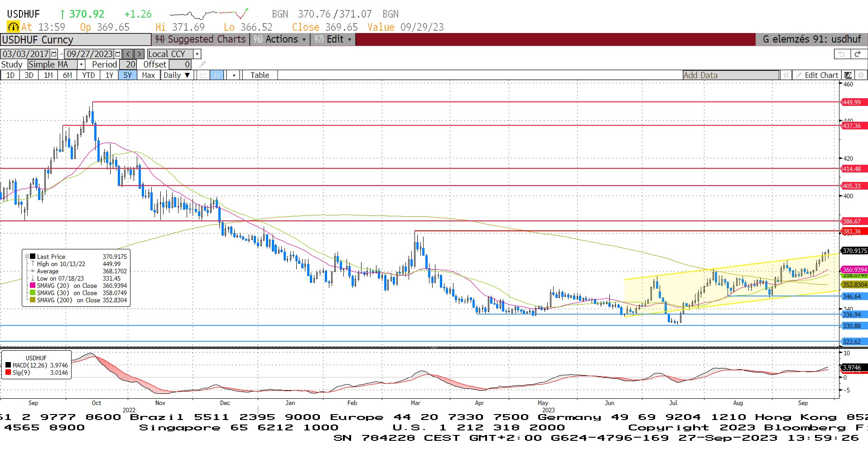This screenshot has height=463, width=868.
Task: Click the USDHUF Curncy security field
Action: click(x=76, y=40)
